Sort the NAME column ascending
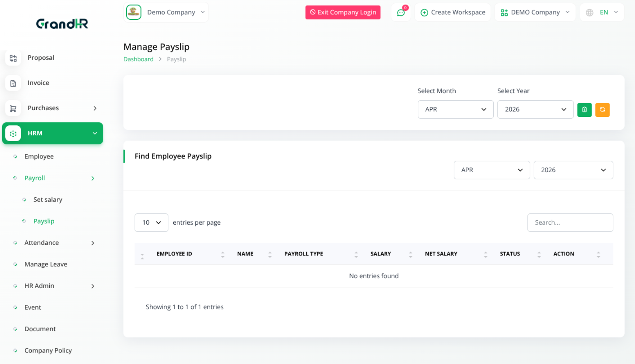Screen dimensions: 635x364 pyautogui.click(x=270, y=252)
